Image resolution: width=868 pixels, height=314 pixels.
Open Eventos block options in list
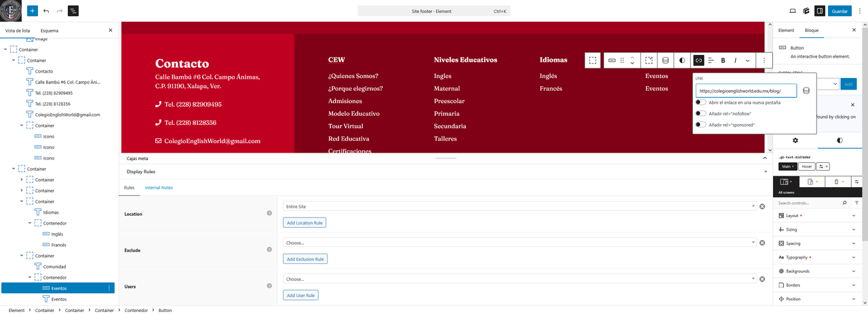tap(109, 288)
